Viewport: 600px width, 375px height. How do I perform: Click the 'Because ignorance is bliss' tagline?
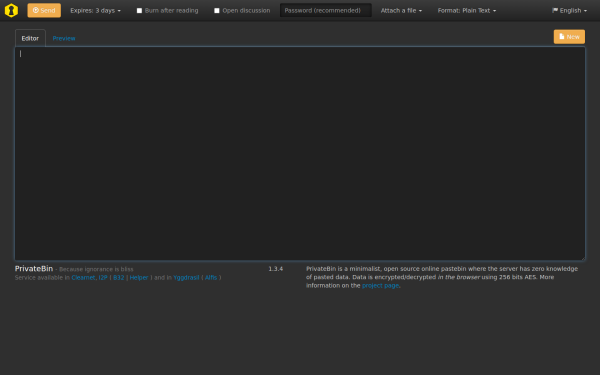click(x=96, y=269)
